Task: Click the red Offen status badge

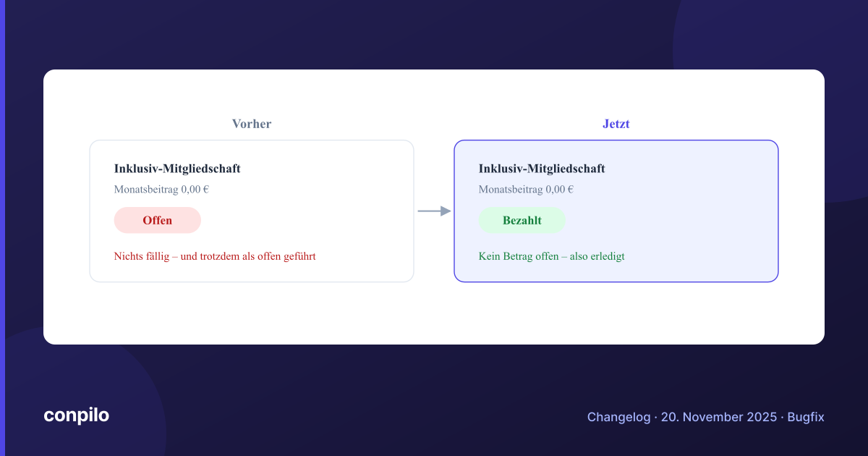Action: click(x=157, y=220)
